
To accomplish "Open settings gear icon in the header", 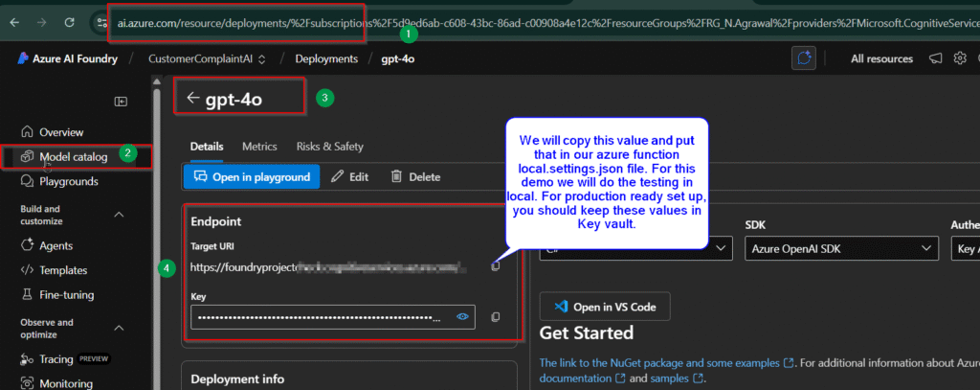I will click(960, 58).
